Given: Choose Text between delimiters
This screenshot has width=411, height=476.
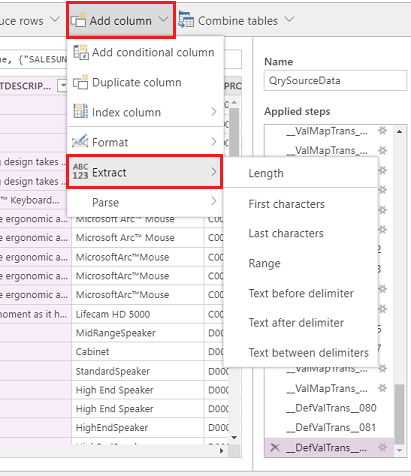Looking at the screenshot, I should [x=309, y=353].
